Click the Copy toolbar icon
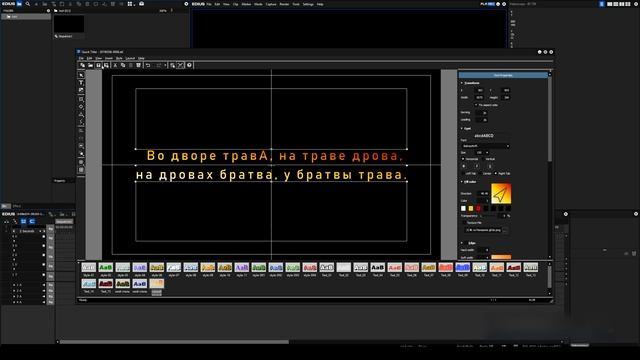The image size is (640, 360). (123, 65)
